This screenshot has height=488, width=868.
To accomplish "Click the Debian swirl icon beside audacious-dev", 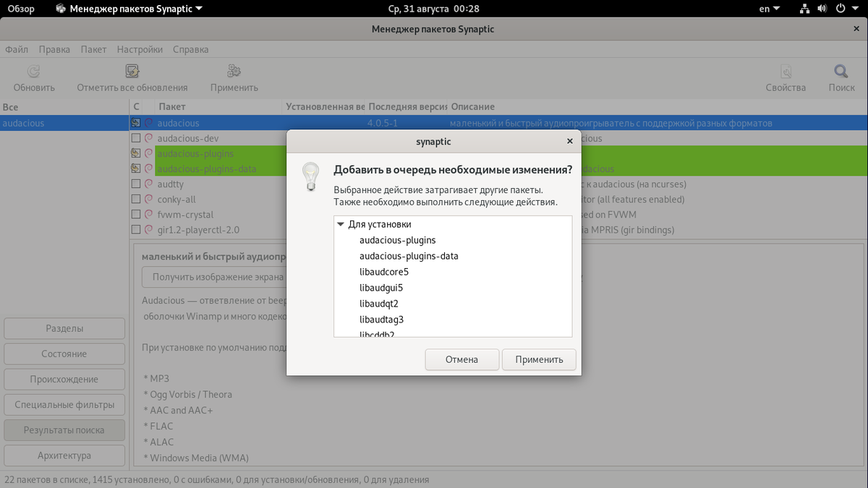I will 149,138.
